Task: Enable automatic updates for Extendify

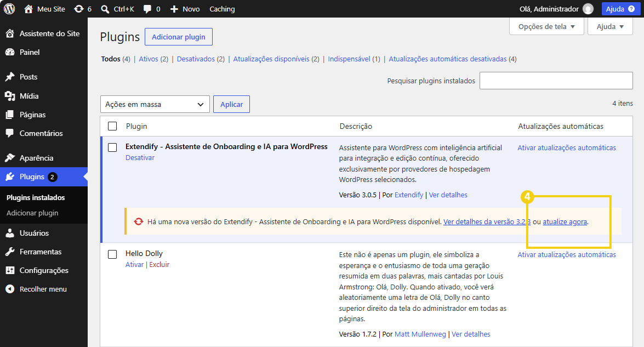Action: coord(567,148)
